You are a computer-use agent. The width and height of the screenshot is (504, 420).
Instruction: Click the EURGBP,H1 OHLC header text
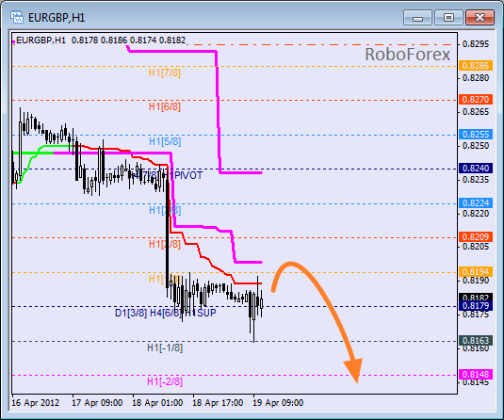[x=101, y=40]
